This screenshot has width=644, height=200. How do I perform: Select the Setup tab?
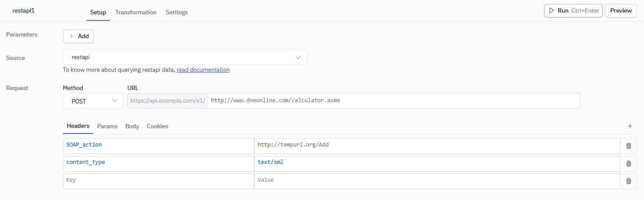(x=98, y=12)
